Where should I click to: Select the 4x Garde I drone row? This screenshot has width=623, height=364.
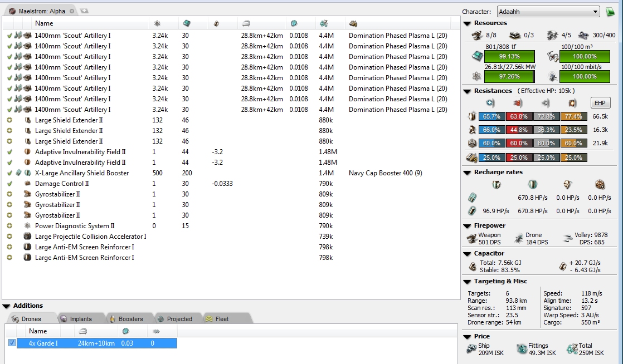(x=96, y=343)
